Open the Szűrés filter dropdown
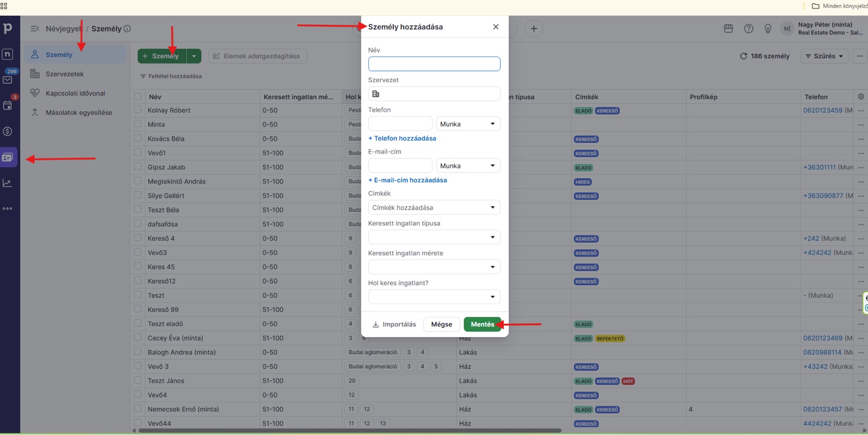Viewport: 868px width, 435px height. 824,56
